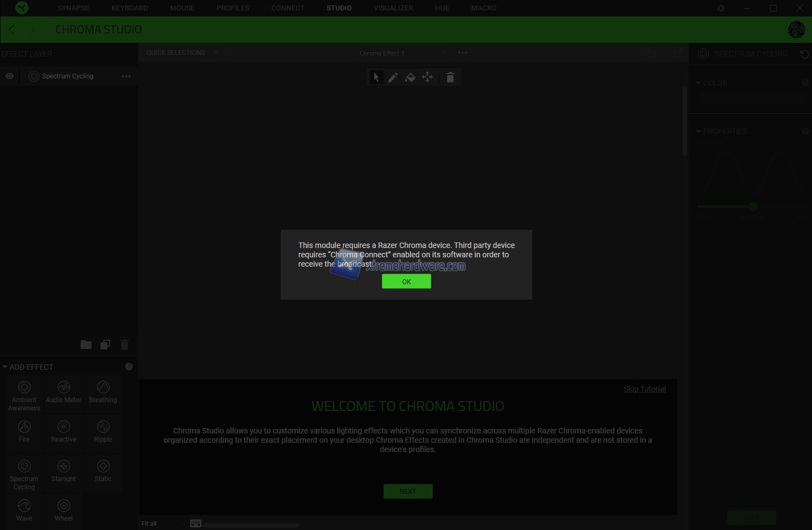Add the Ripple effect
812x530 pixels.
[103, 431]
